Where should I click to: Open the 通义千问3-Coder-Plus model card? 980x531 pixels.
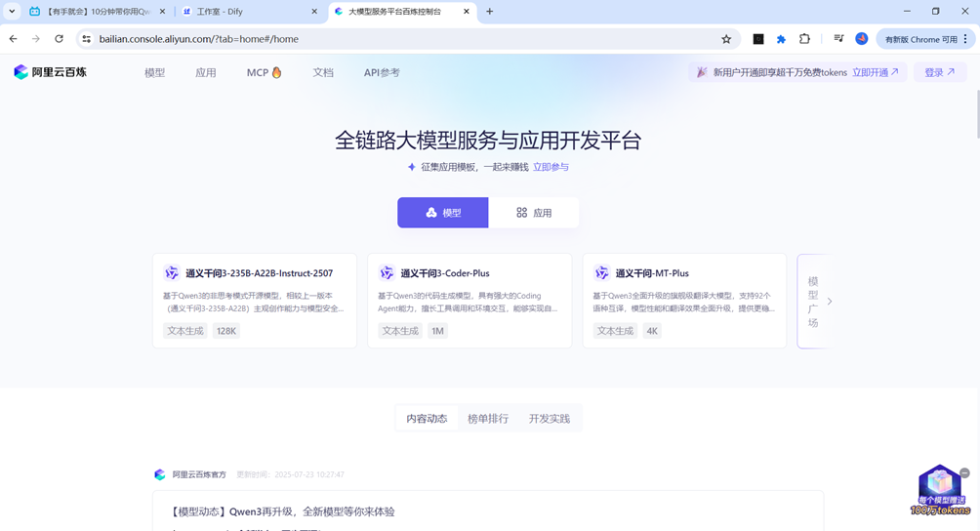tap(470, 301)
